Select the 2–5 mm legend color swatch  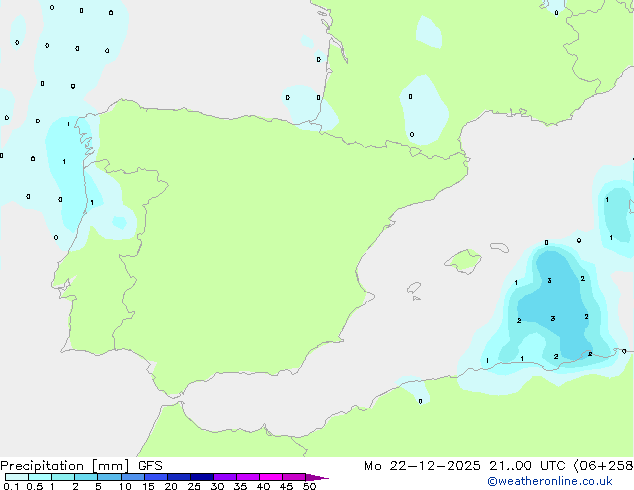pyautogui.click(x=86, y=477)
